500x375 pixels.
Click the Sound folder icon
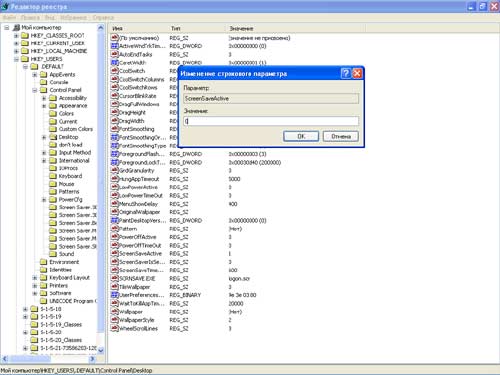(x=53, y=254)
